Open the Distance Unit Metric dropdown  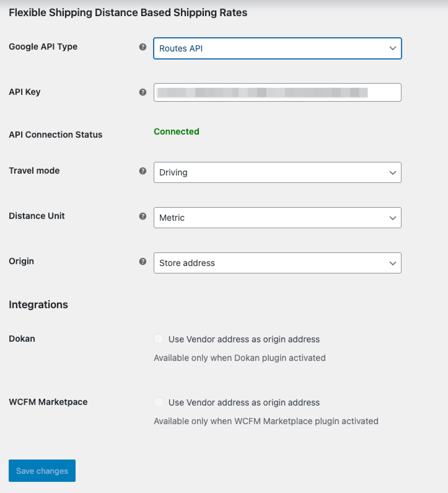[277, 218]
